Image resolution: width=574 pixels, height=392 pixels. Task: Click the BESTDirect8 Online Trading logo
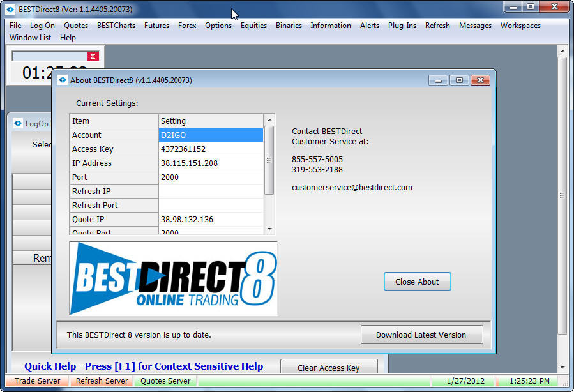coord(174,278)
